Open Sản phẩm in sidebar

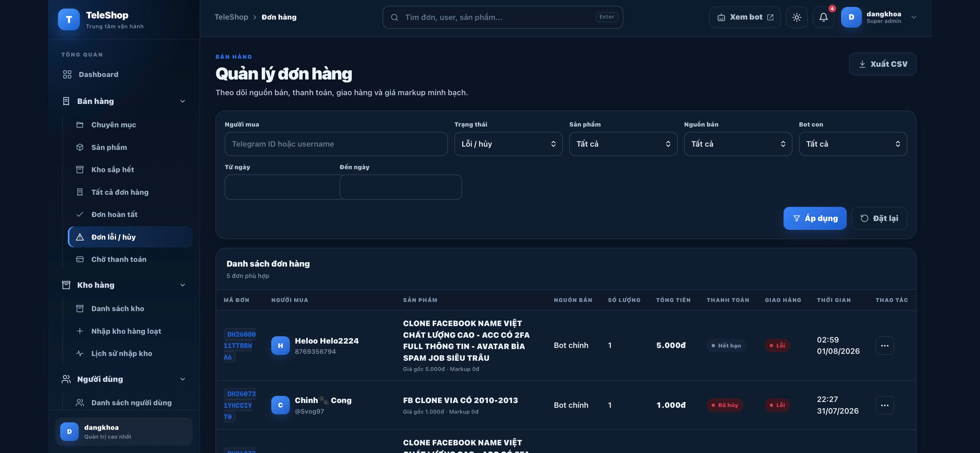coord(130,147)
